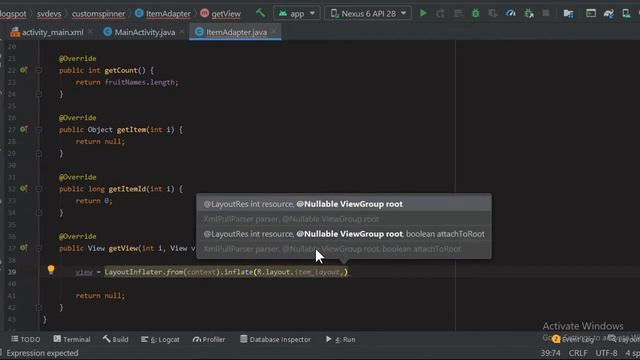The image size is (640, 360).
Task: Click line number 39 in gutter
Action: pos(12,272)
